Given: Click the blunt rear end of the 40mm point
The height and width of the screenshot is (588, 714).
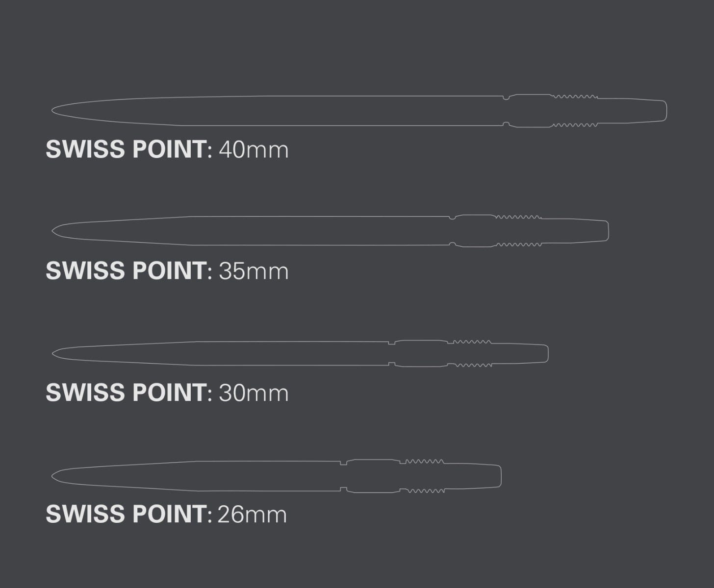Looking at the screenshot, I should pyautogui.click(x=663, y=111).
